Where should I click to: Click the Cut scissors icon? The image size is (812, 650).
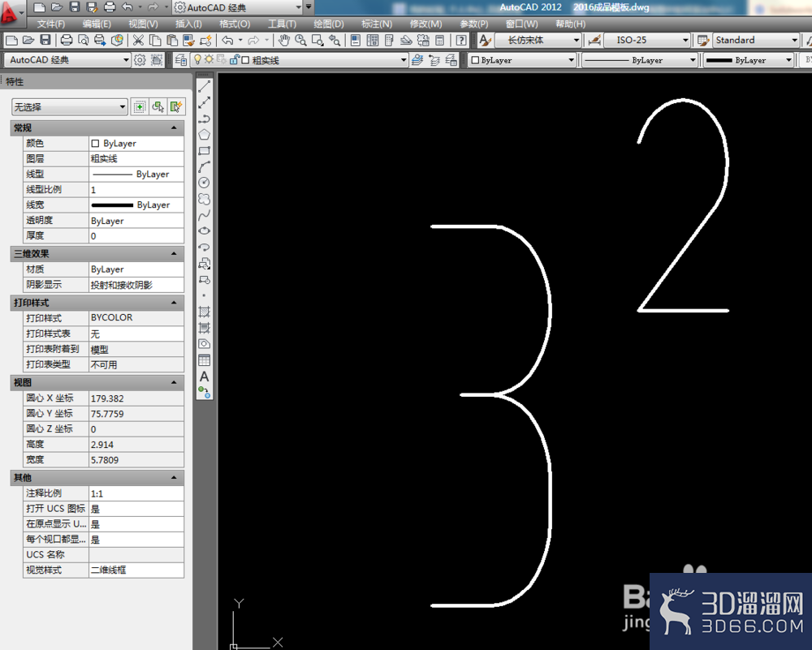[138, 41]
